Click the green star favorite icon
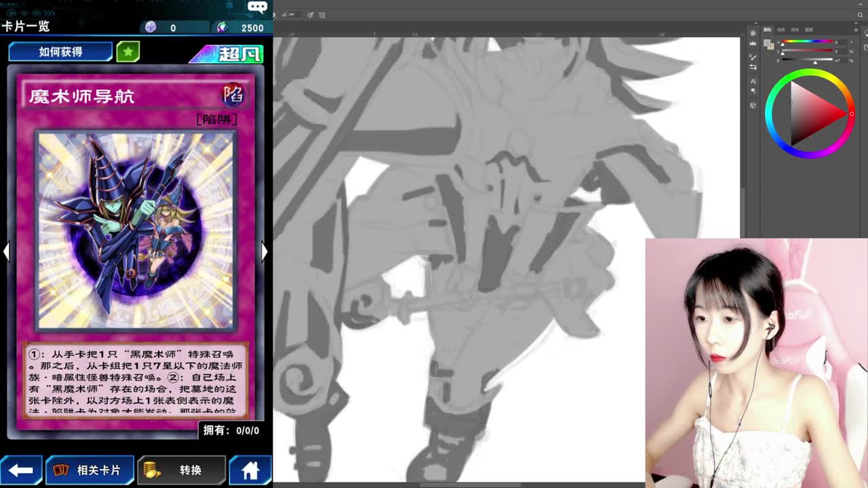 [127, 52]
